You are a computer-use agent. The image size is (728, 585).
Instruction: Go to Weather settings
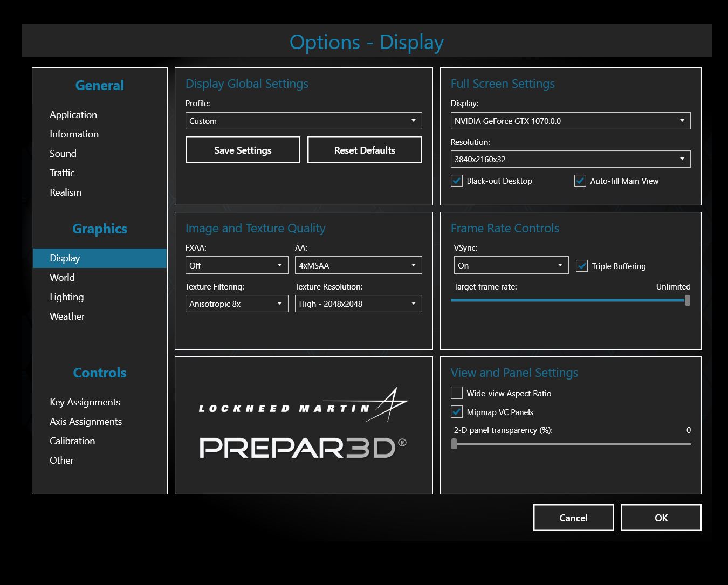(67, 316)
